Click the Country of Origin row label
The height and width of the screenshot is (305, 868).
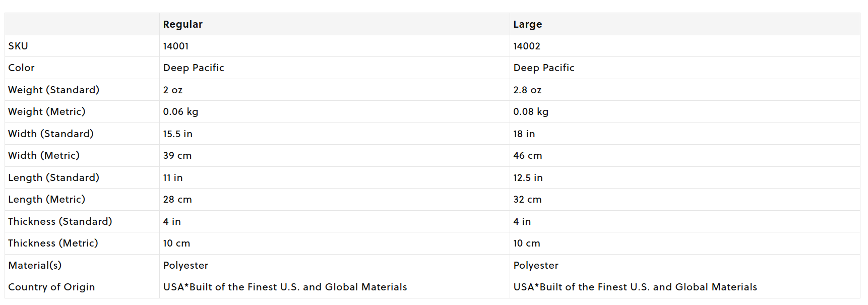coord(51,287)
